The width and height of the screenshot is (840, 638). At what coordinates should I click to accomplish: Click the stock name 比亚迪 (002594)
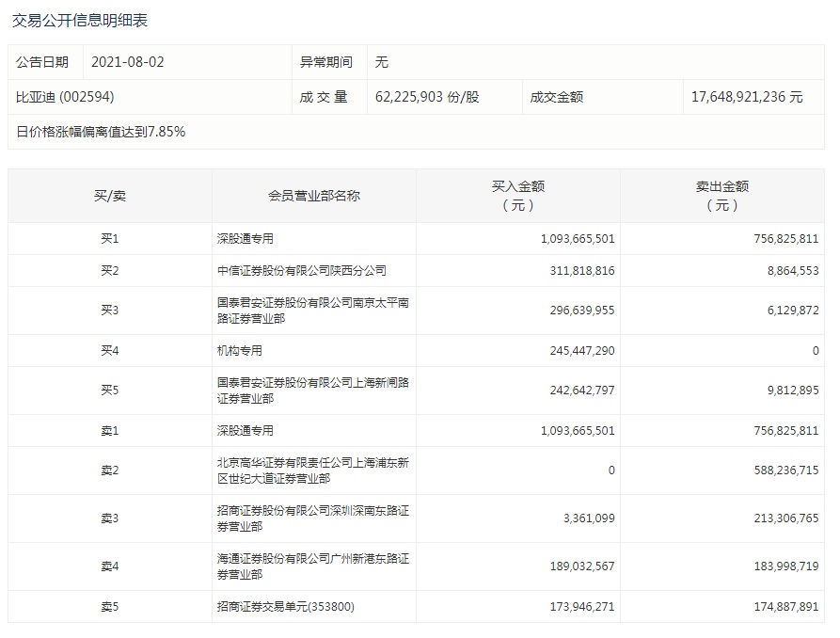point(65,97)
